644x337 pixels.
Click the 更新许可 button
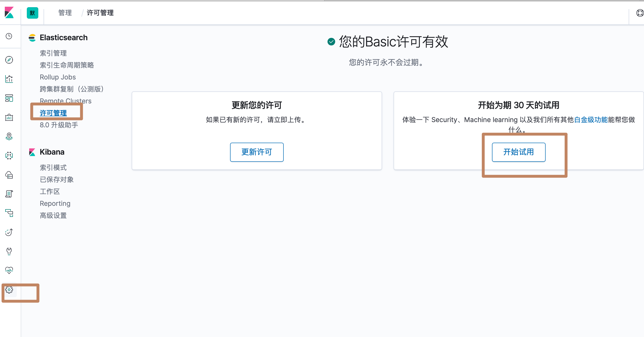256,152
